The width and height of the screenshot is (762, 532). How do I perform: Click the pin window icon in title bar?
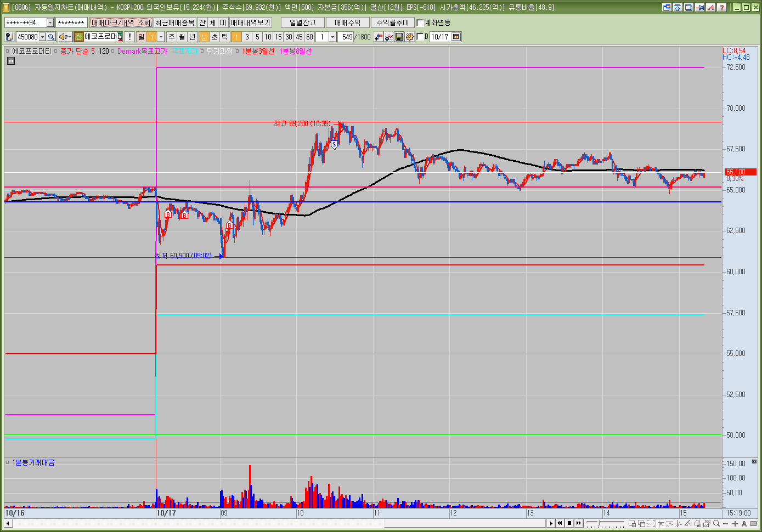pos(699,7)
